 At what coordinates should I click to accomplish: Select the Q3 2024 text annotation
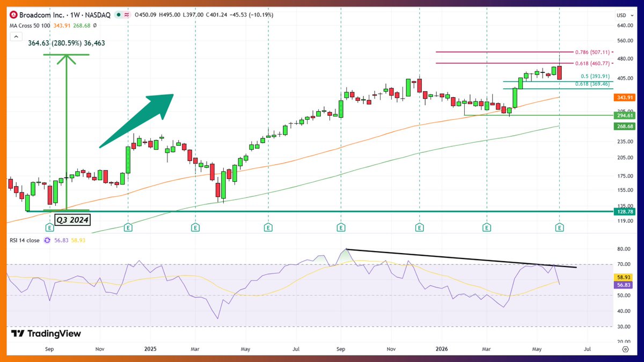(72, 219)
